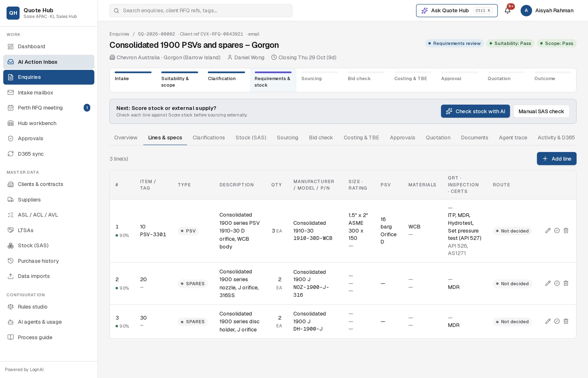Viewport: 588px width, 378px height.
Task: Switch to the Overview tab
Action: point(126,138)
